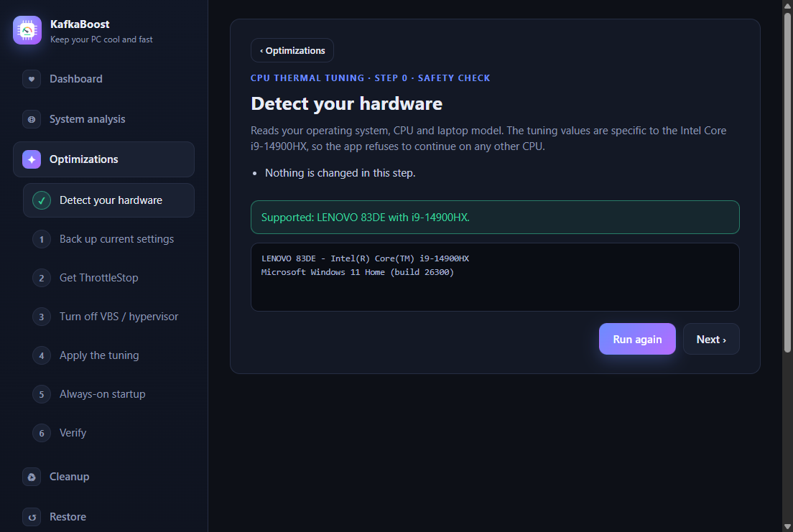This screenshot has width=793, height=532.
Task: Go to the Cleanup section
Action: [x=103, y=477]
